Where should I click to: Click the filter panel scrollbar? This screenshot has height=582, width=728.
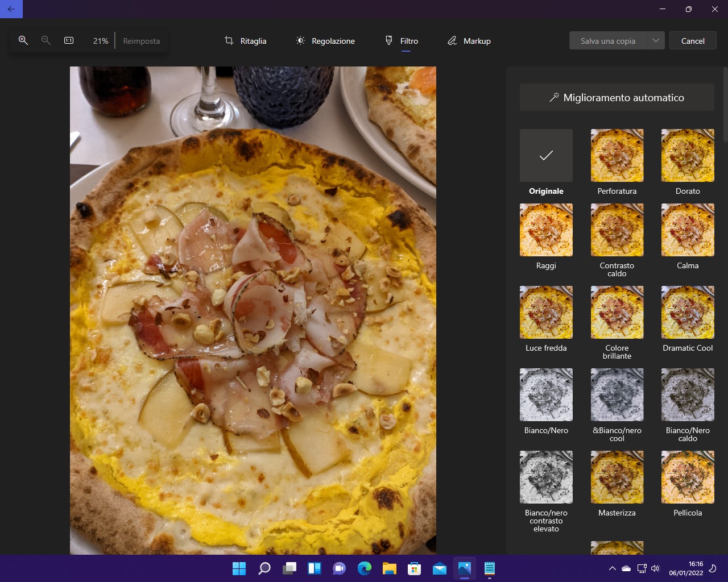pos(725,105)
